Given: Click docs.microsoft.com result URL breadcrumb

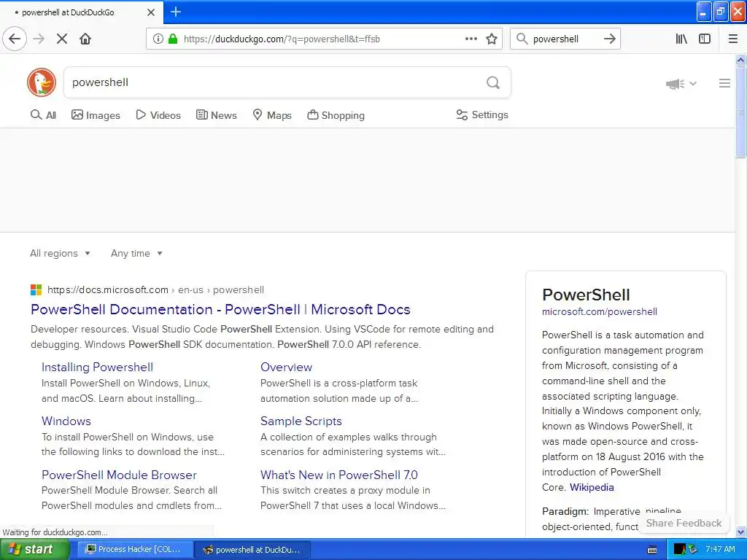Looking at the screenshot, I should point(155,290).
